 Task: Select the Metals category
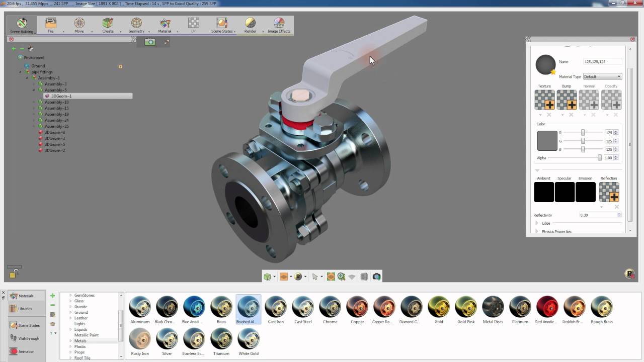80,341
